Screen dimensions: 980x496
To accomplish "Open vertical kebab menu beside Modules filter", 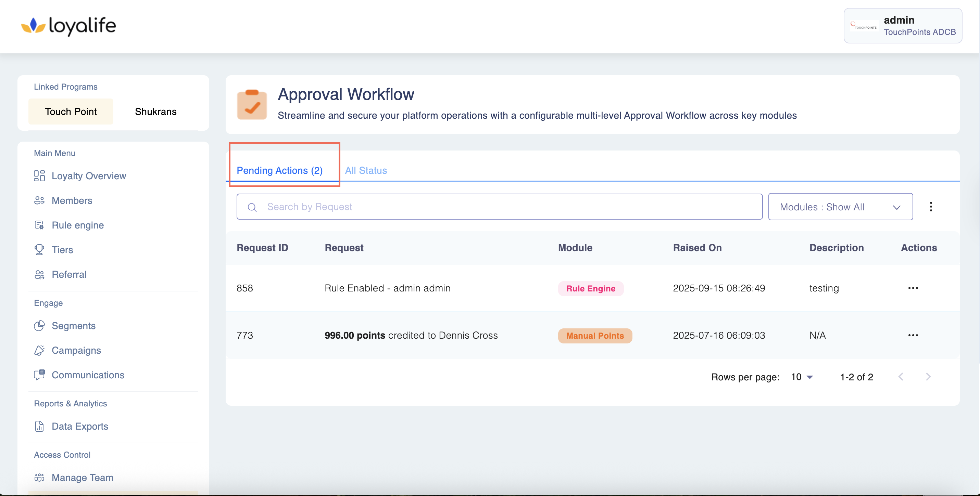I will (931, 207).
